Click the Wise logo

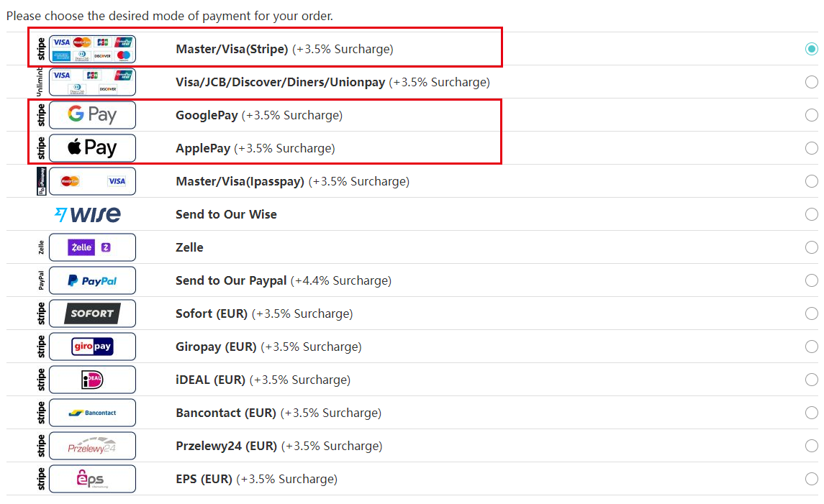coord(87,214)
